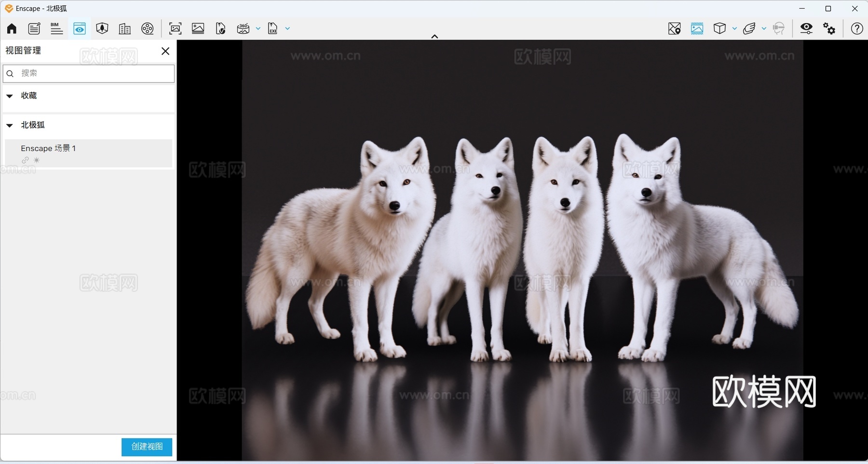
Task: Expand the EXE export dropdown arrow
Action: point(287,28)
